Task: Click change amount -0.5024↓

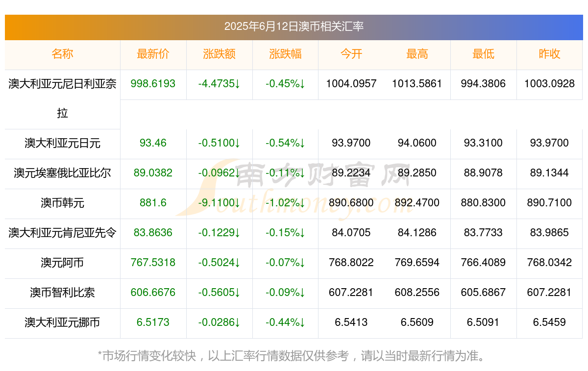Action: [x=219, y=263]
